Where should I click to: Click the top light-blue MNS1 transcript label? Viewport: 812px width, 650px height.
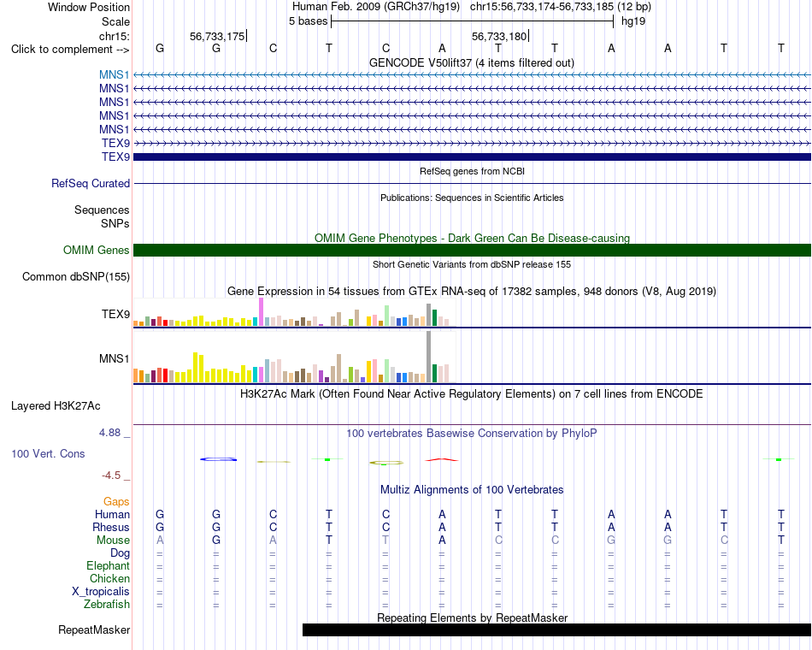coord(114,74)
